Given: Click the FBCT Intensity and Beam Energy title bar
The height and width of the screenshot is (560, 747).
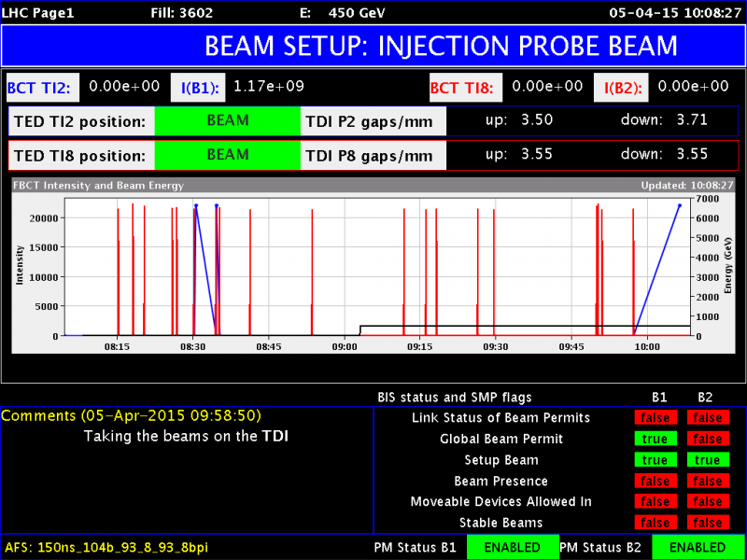Looking at the screenshot, I should point(373,185).
